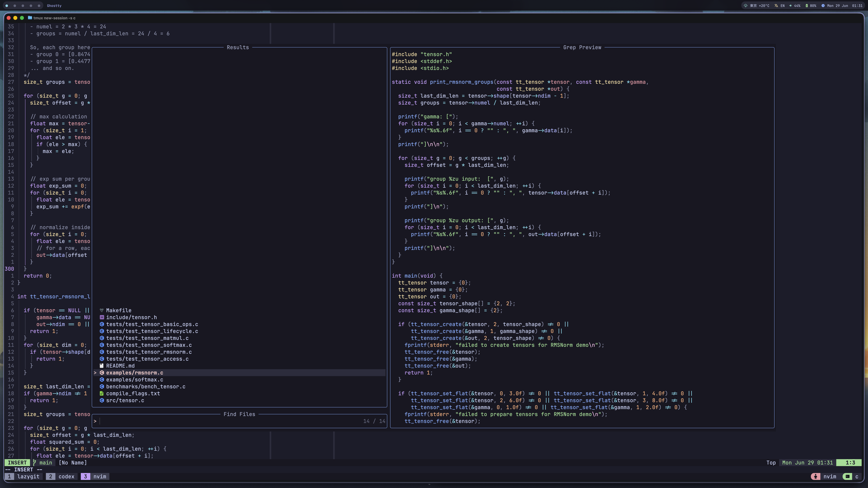
Task: Click the Results panel title
Action: (x=238, y=47)
